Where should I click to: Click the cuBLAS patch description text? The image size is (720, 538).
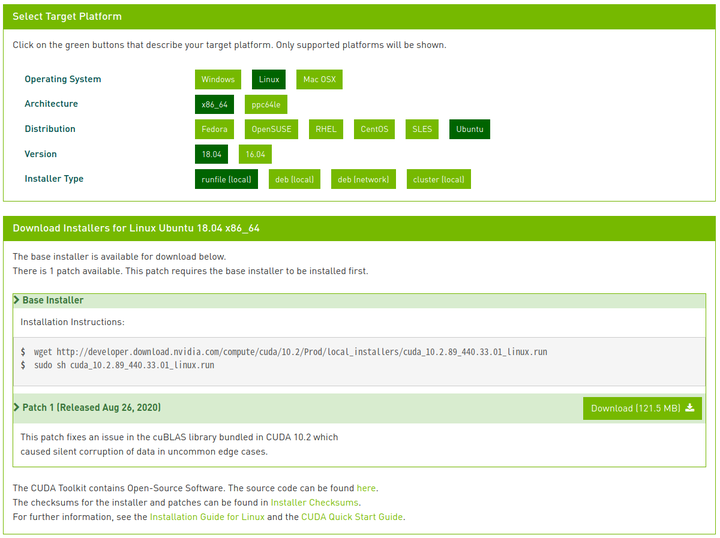179,444
